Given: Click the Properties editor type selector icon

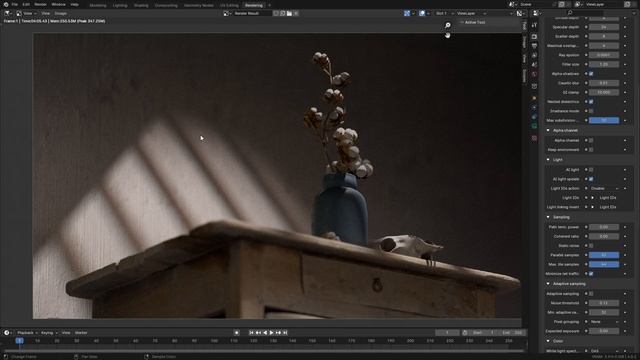Looking at the screenshot, I should click(537, 13).
